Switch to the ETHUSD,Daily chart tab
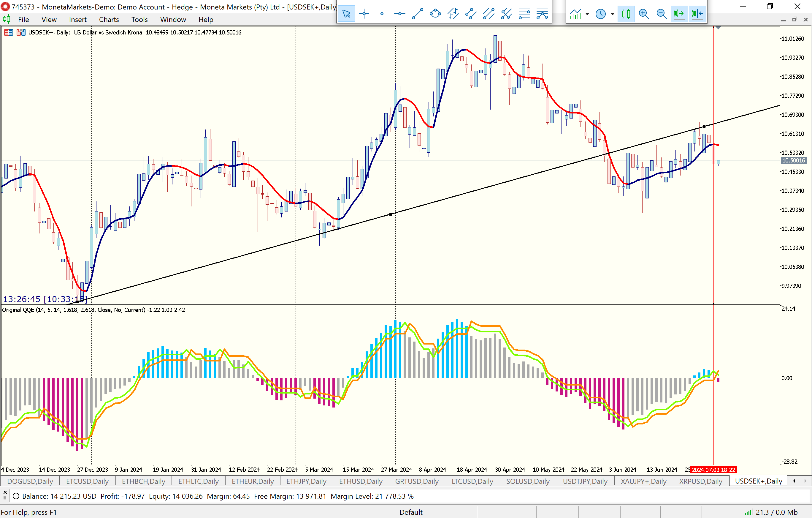Image resolution: width=812 pixels, height=518 pixels. pyautogui.click(x=361, y=481)
